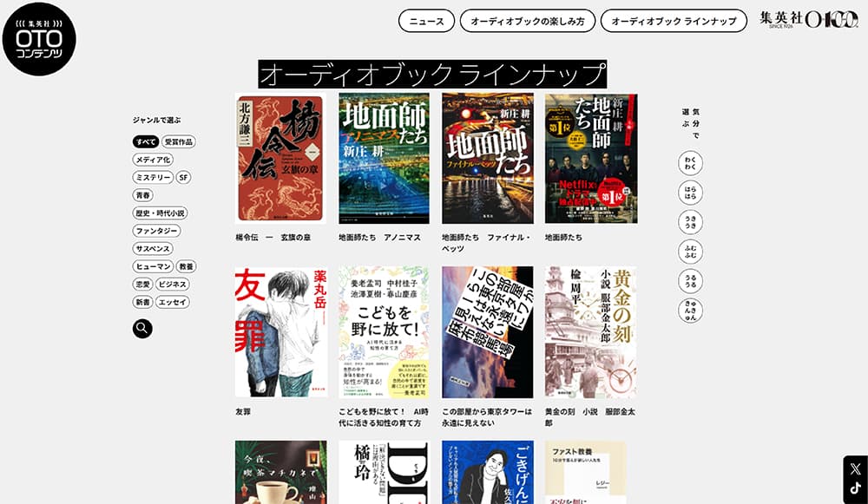Open オーディオブック ラインナップ in the navigation
The image size is (868, 504).
674,21
